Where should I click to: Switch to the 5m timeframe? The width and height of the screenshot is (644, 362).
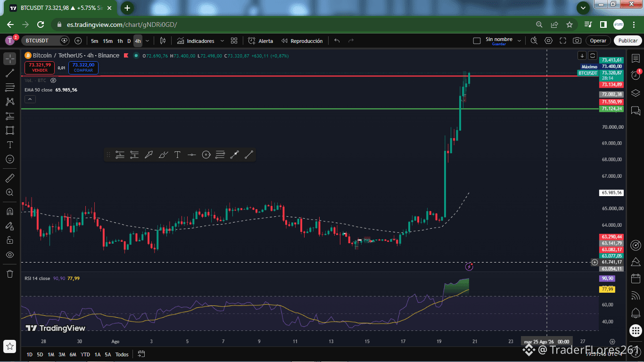(x=95, y=41)
